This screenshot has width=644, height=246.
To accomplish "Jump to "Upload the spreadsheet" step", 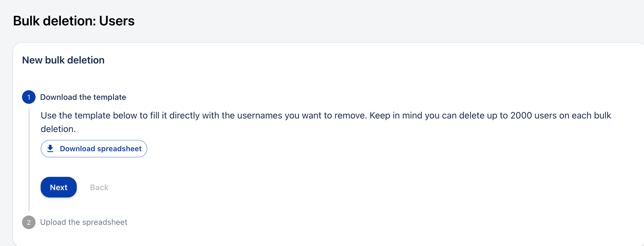I will tap(84, 222).
